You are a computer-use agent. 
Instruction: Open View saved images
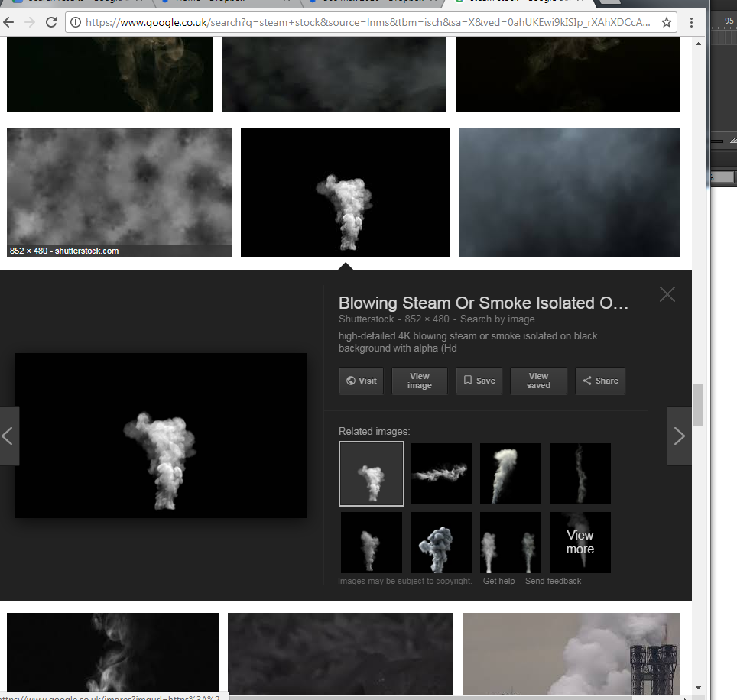(x=538, y=381)
